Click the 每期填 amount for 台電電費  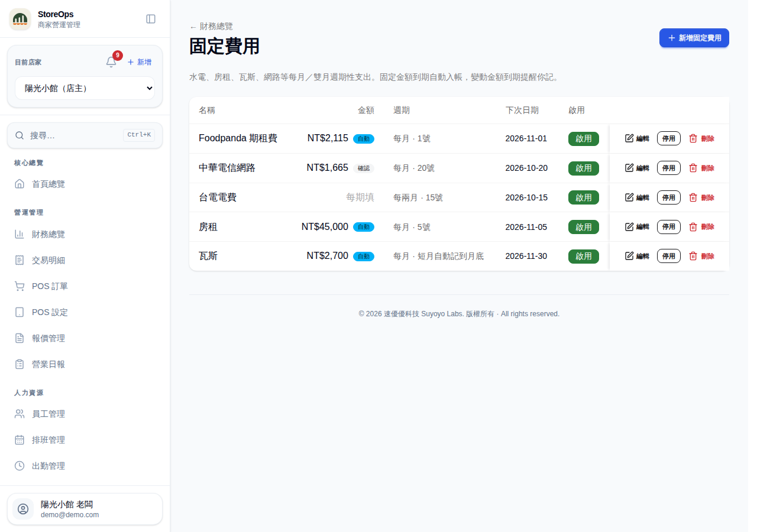tap(360, 197)
